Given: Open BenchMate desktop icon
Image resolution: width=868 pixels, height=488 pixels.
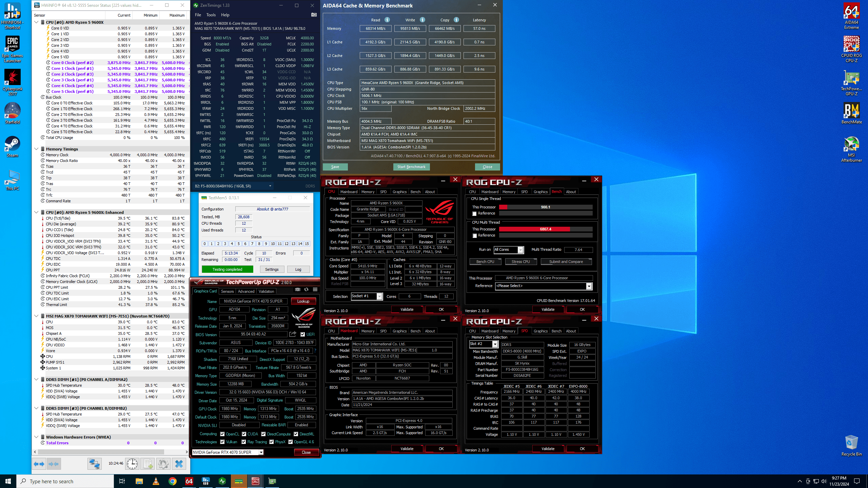Looking at the screenshot, I should tap(851, 113).
